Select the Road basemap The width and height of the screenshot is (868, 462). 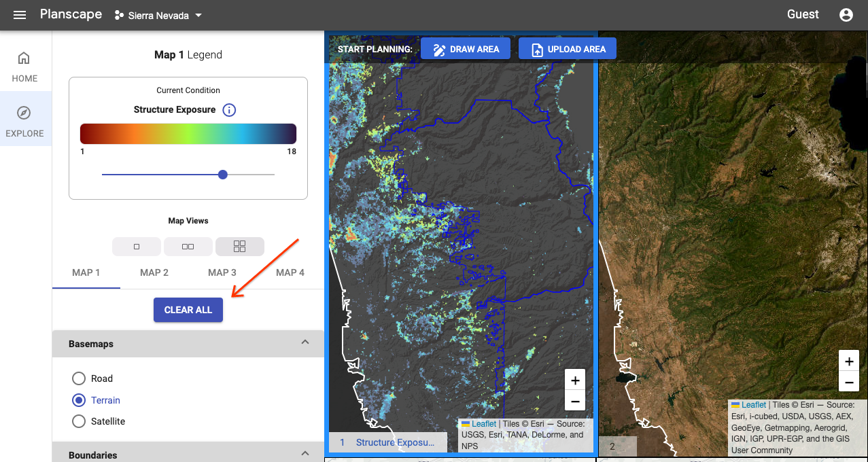[78, 378]
